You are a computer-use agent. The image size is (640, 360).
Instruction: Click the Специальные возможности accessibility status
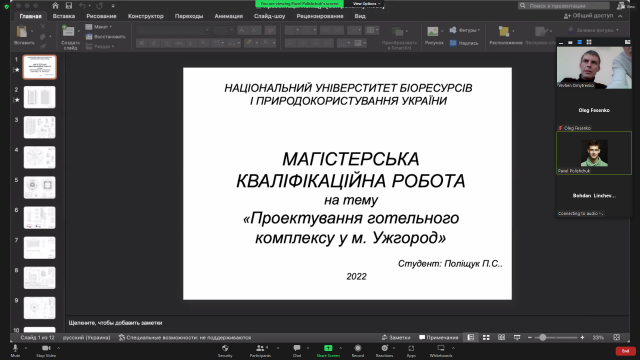coord(185,338)
